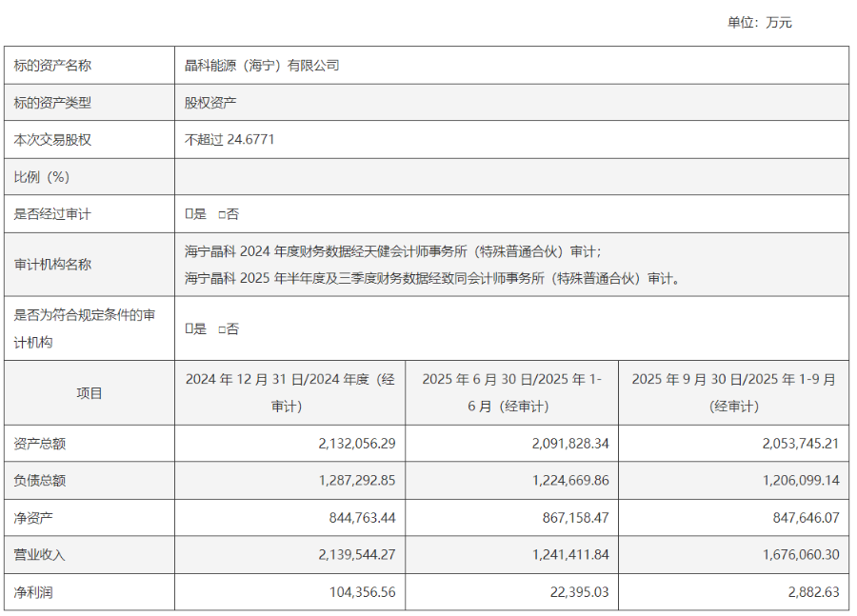Select the value 不超过 24.6771
This screenshot has height=616, width=857.
click(x=229, y=140)
